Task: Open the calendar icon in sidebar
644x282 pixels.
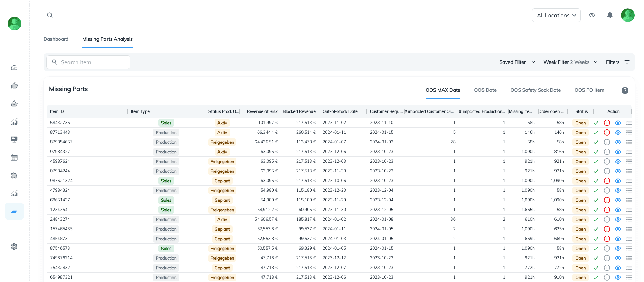Action: pyautogui.click(x=14, y=157)
